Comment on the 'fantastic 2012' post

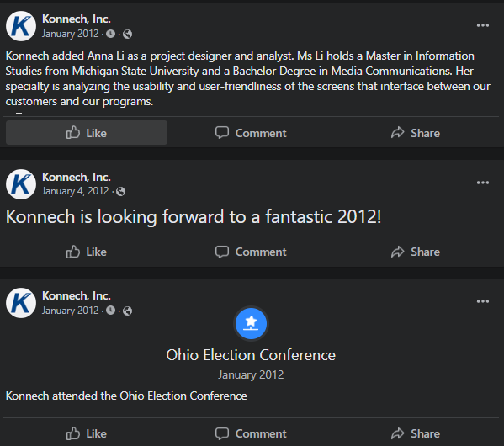point(251,252)
